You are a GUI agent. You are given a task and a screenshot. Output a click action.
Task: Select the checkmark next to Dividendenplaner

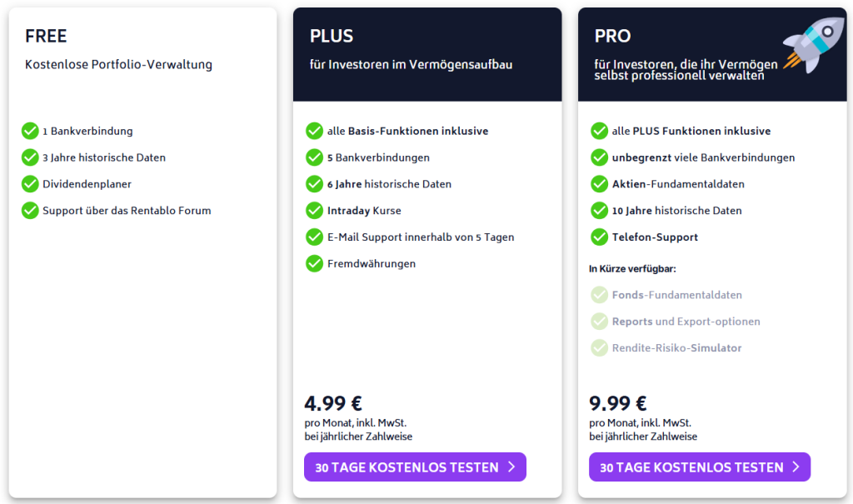click(30, 184)
